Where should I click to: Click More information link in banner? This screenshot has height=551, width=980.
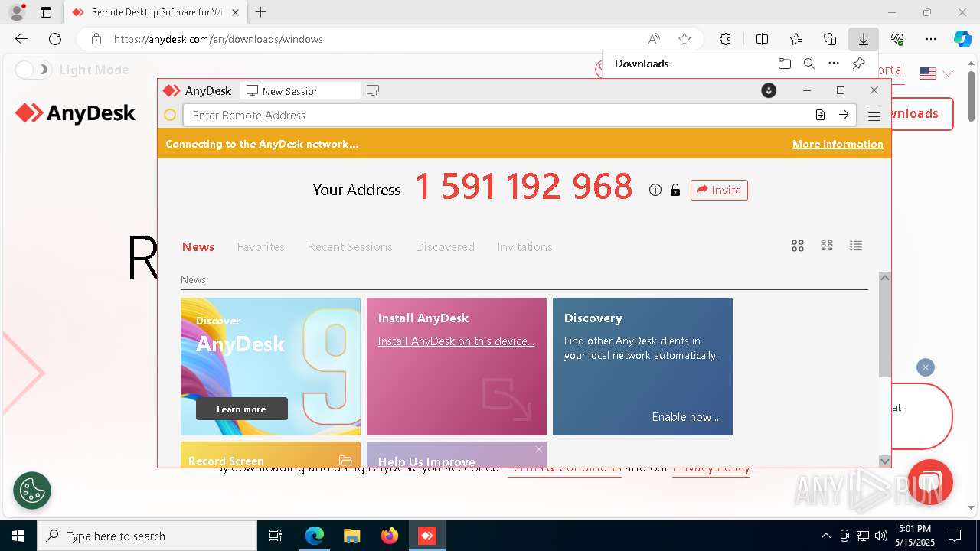838,144
